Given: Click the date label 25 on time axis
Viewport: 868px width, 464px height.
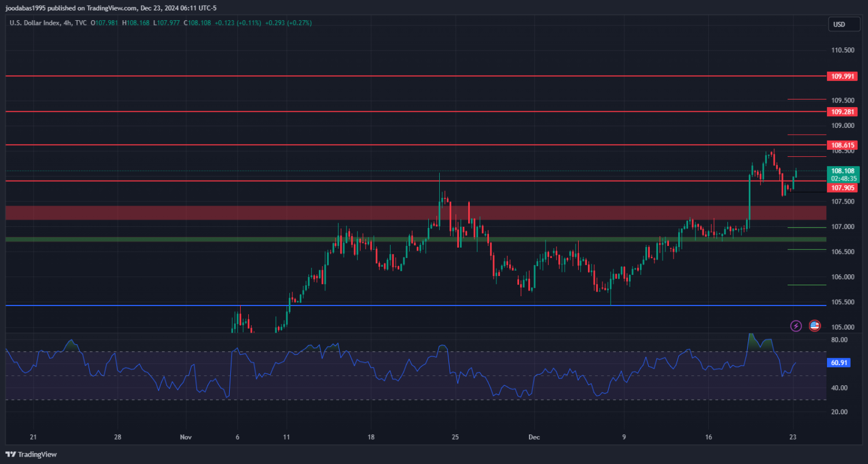Looking at the screenshot, I should (x=455, y=437).
